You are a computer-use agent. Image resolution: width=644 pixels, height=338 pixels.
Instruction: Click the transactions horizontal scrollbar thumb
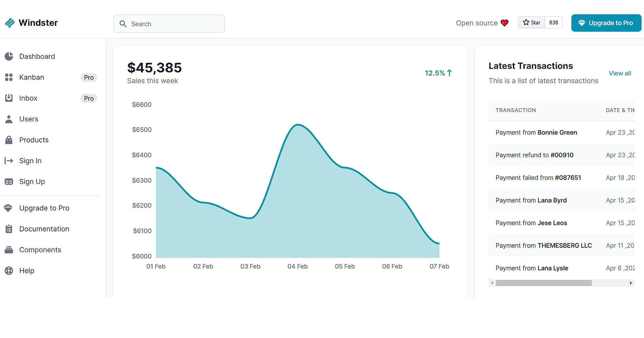coord(544,283)
